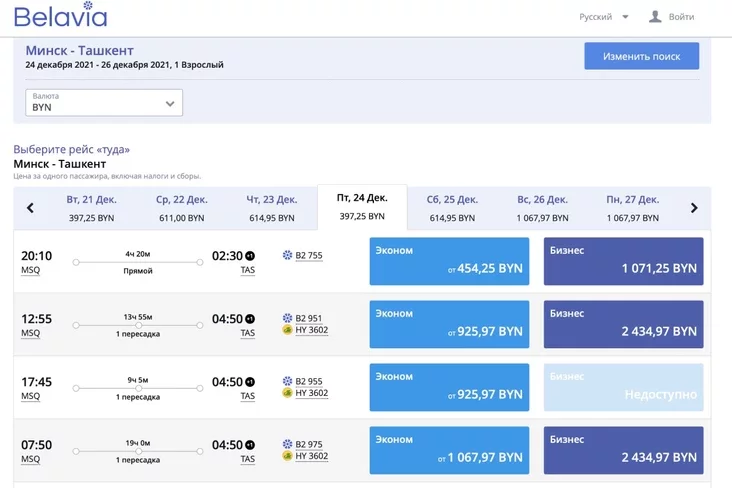Screen dimensions: 732x488
Task: Click the Belavia logo
Action: click(x=60, y=16)
